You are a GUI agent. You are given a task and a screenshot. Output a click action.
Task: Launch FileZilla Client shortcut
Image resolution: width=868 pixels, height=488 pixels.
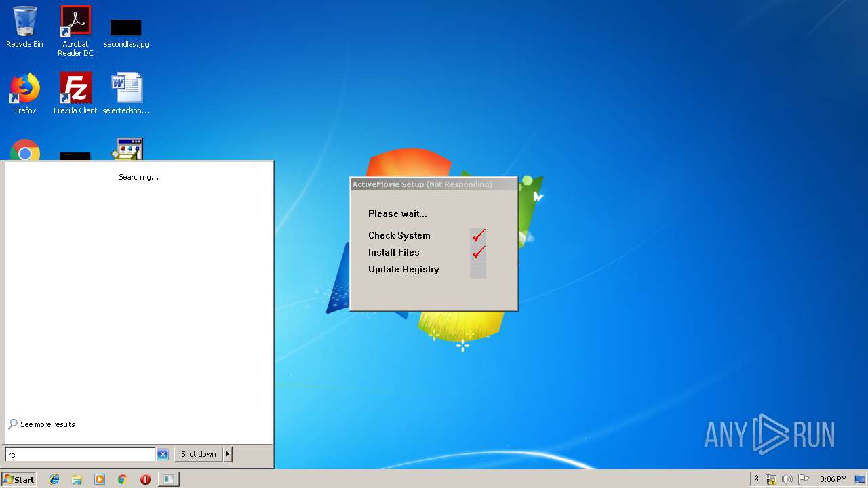pos(75,94)
